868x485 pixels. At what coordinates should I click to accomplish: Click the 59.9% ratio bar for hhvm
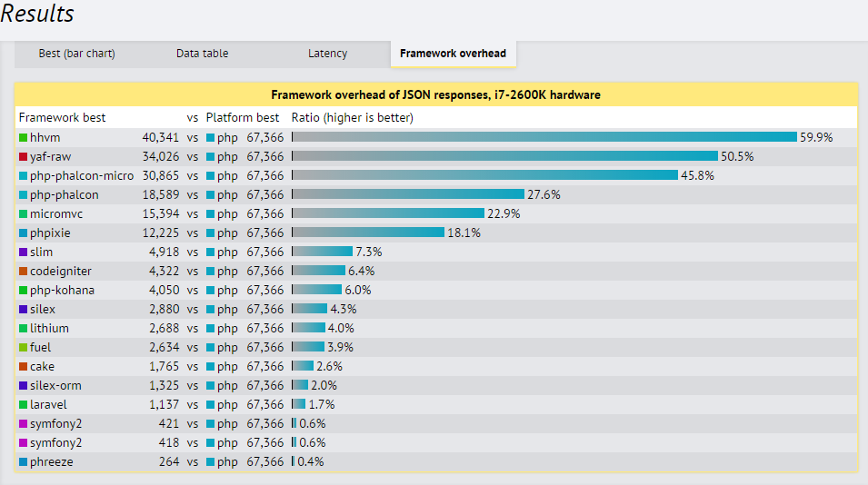click(x=544, y=138)
